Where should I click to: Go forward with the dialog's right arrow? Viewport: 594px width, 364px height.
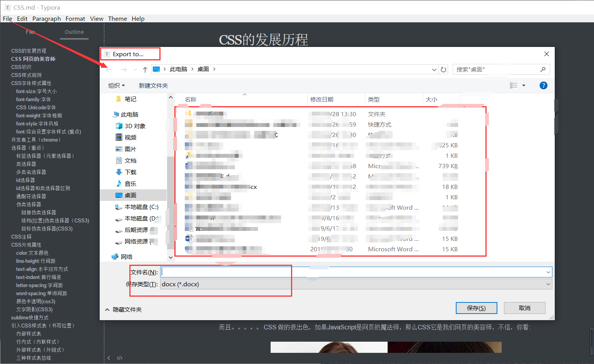pyautogui.click(x=124, y=70)
